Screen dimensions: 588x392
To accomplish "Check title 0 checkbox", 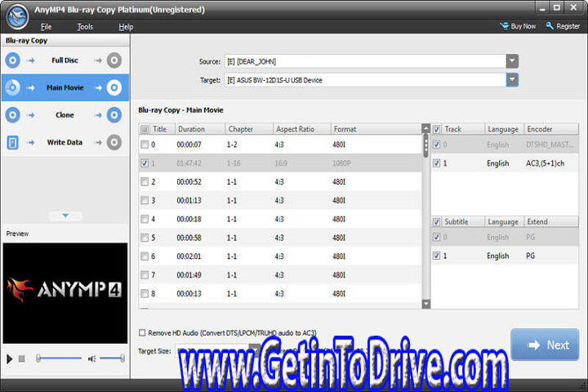I will pyautogui.click(x=145, y=145).
